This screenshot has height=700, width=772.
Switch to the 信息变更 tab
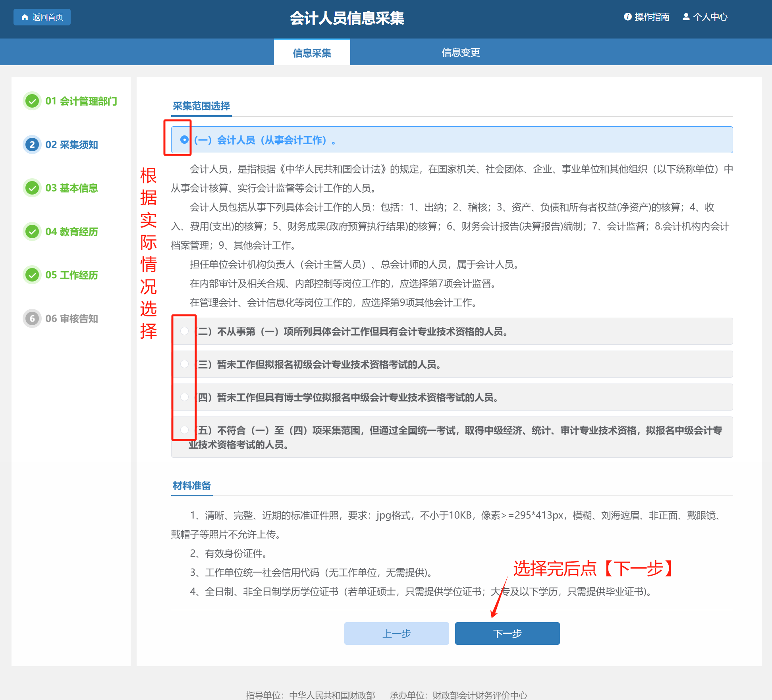click(x=461, y=52)
